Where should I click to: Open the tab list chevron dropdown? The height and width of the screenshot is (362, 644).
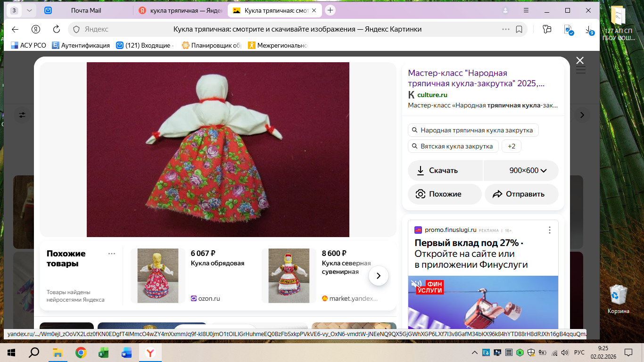[29, 10]
